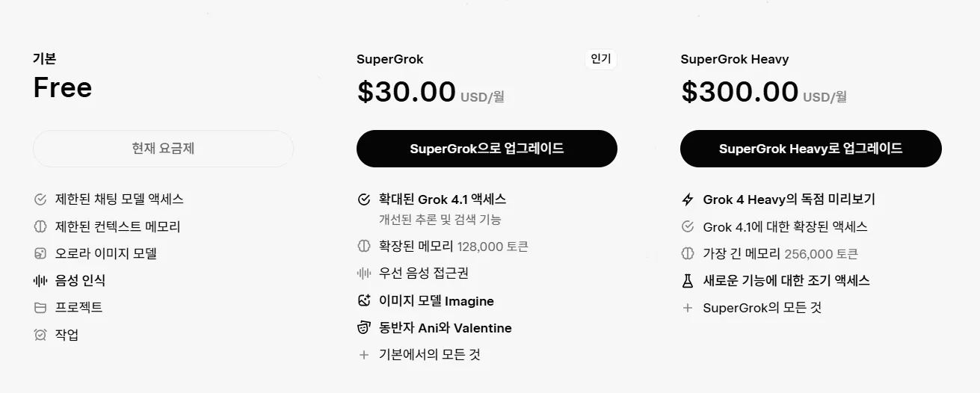Click the plus icon beside 기본에서의 모든 것
This screenshot has height=393, width=980.
point(364,355)
